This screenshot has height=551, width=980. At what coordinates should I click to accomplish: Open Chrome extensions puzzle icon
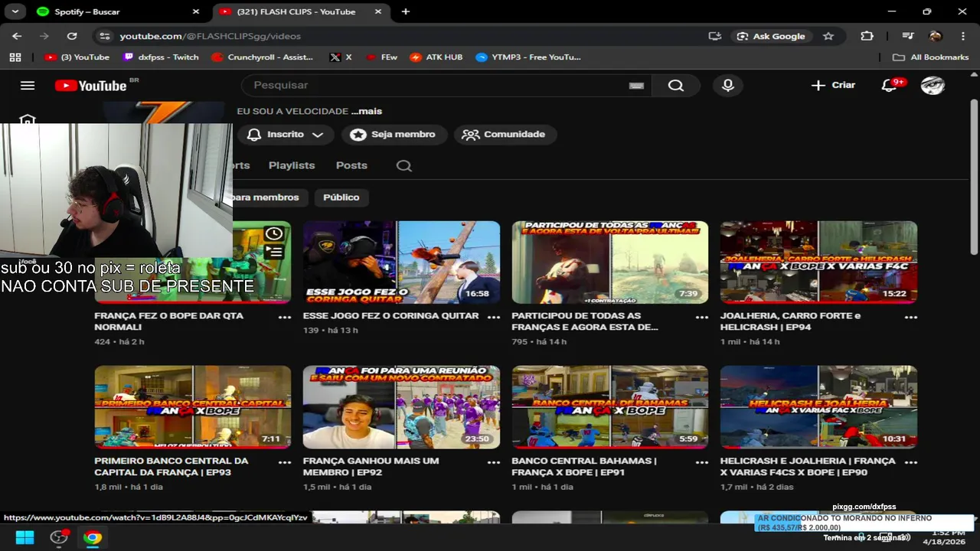click(867, 36)
